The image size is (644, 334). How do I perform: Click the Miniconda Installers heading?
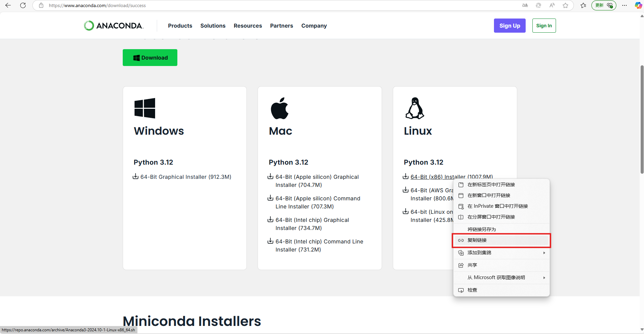click(x=192, y=321)
